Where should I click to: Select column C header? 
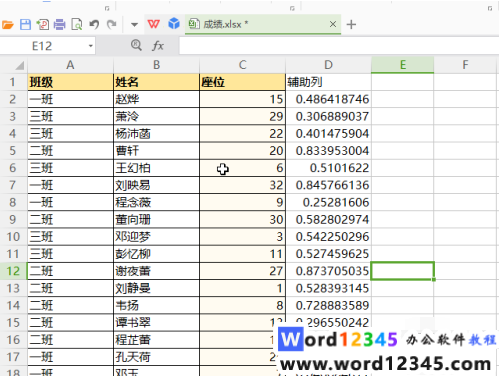tap(242, 65)
